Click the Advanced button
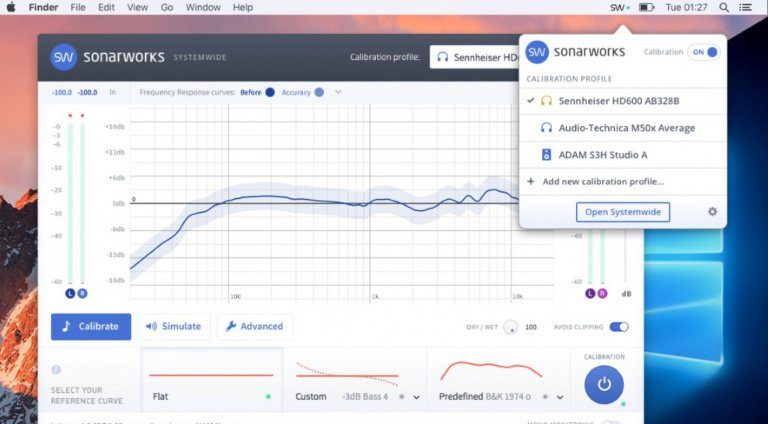This screenshot has height=424, width=768. [x=255, y=327]
